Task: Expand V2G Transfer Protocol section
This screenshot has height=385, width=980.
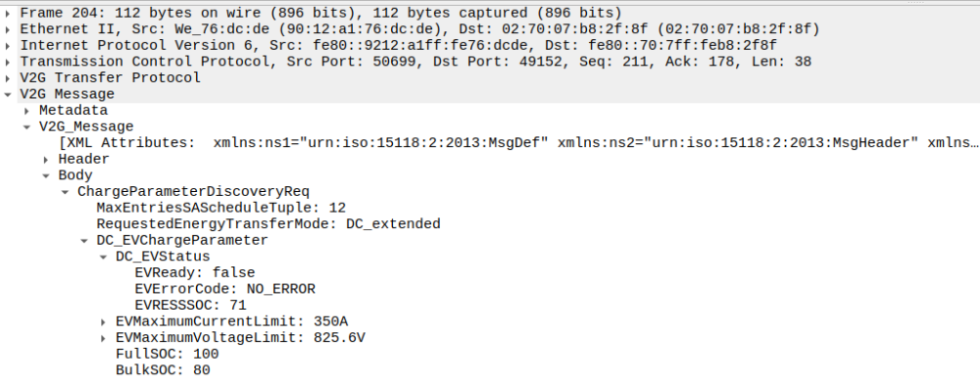Action: click(7, 78)
